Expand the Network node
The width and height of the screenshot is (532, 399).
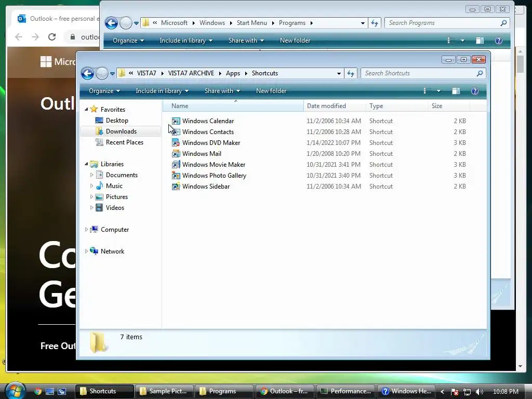click(86, 251)
